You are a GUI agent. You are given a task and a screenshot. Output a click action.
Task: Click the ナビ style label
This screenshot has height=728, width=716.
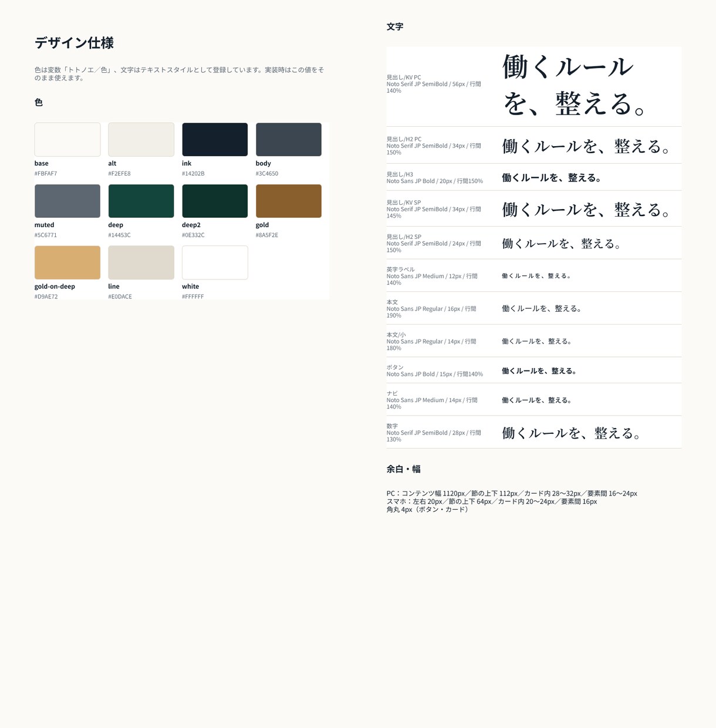click(x=392, y=393)
